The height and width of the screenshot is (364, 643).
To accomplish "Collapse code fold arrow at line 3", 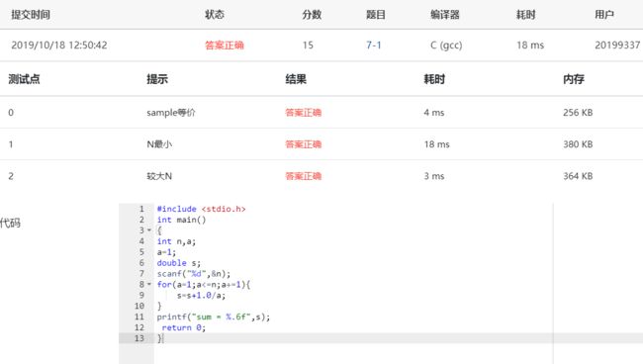I will coord(149,230).
